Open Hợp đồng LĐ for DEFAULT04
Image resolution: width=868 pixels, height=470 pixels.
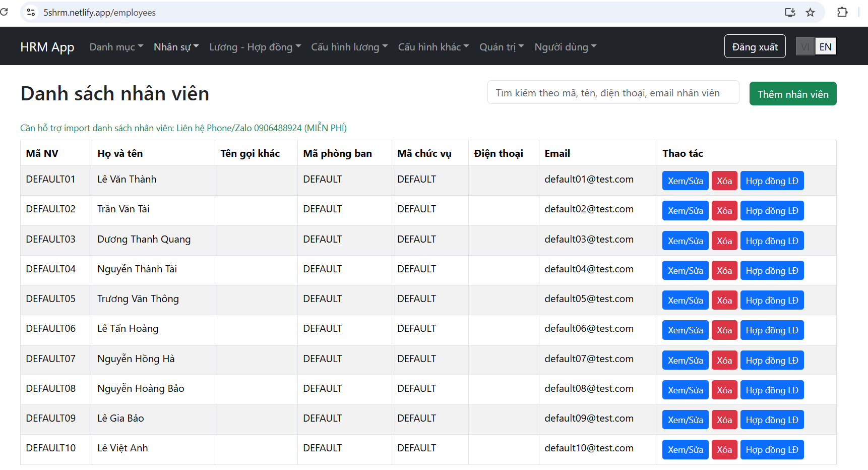tap(772, 270)
